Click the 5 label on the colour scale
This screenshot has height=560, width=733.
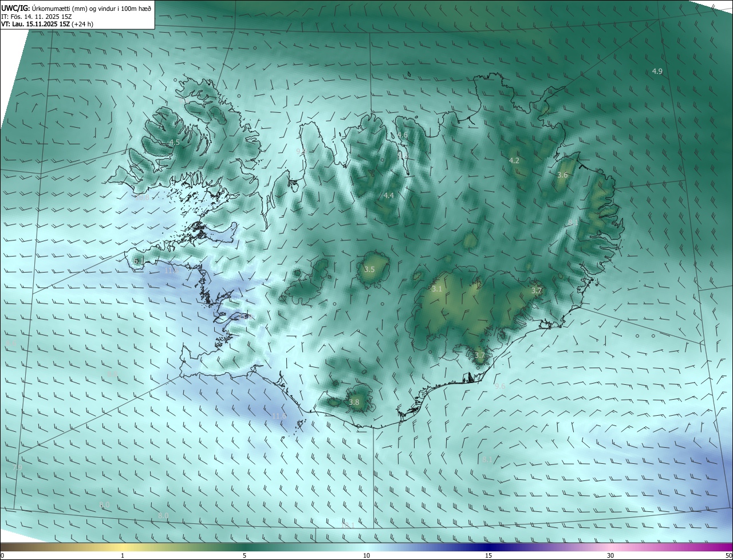pyautogui.click(x=245, y=555)
